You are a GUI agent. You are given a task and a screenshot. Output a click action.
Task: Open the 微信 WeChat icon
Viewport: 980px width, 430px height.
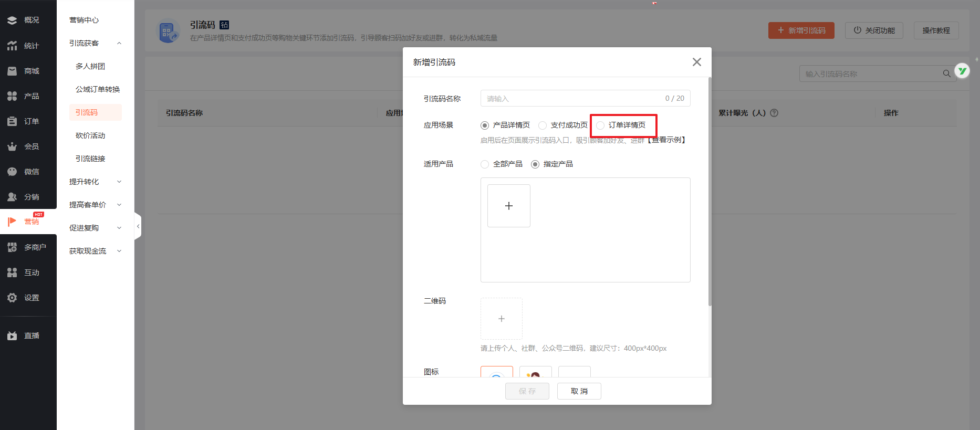(12, 172)
